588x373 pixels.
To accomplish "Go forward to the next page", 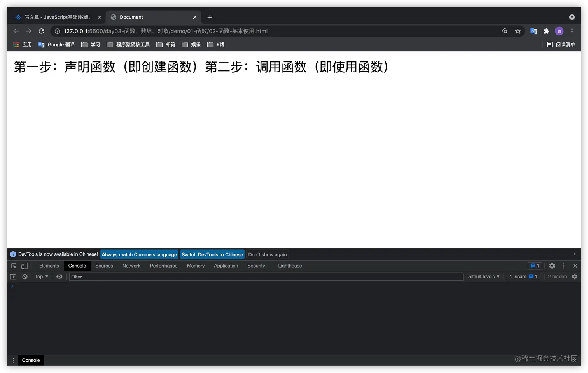I will pyautogui.click(x=29, y=31).
